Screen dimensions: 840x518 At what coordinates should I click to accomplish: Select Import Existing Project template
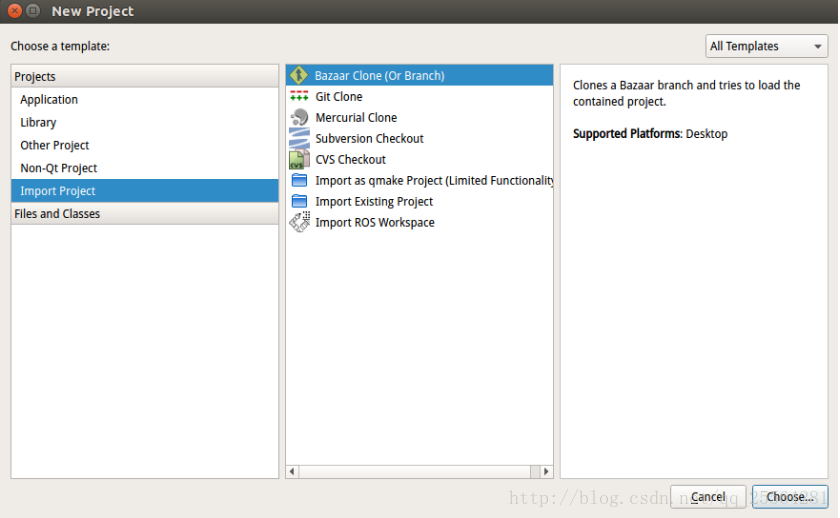(x=419, y=201)
